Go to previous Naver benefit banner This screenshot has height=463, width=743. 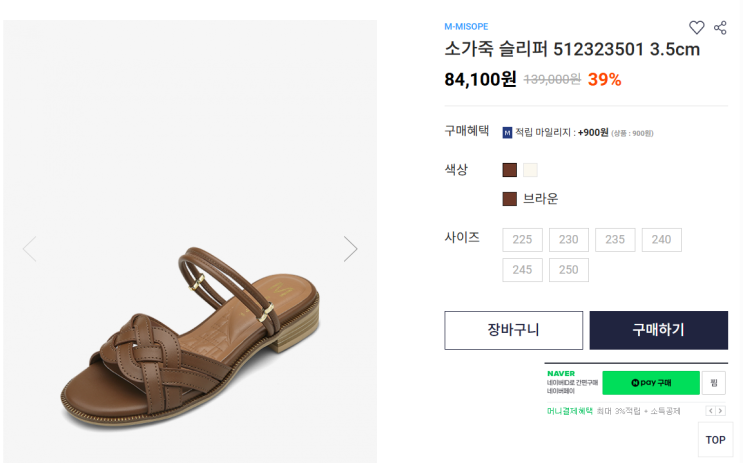point(710,411)
